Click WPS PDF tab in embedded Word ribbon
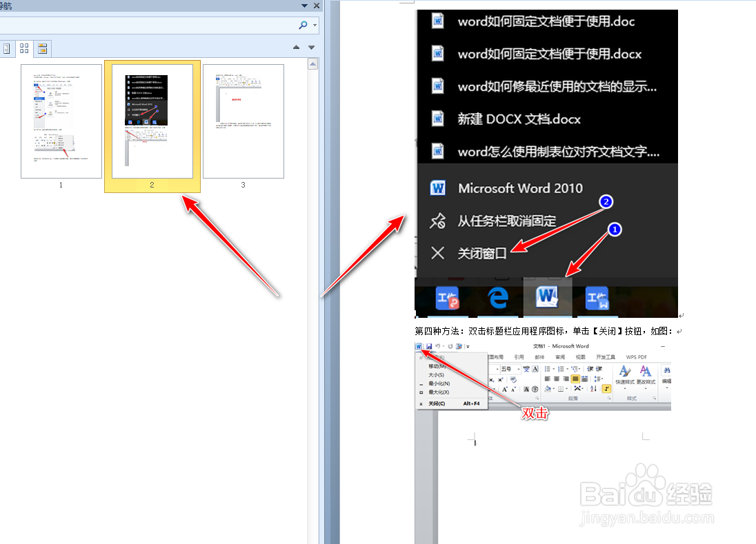This screenshot has width=756, height=544. (x=637, y=357)
